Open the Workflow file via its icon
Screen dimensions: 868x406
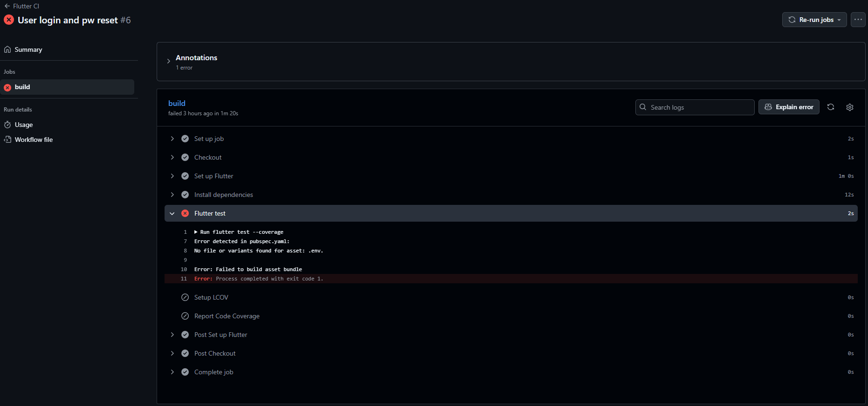pyautogui.click(x=7, y=139)
